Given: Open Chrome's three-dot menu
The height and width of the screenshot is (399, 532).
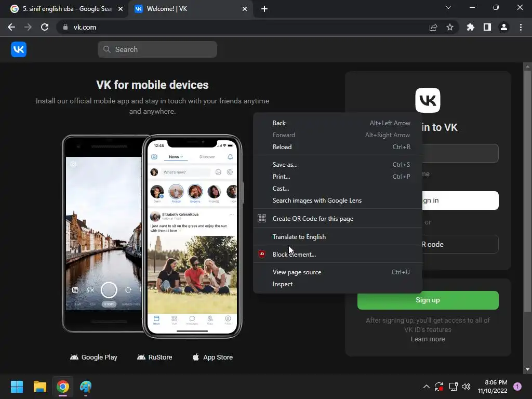Looking at the screenshot, I should [x=521, y=27].
